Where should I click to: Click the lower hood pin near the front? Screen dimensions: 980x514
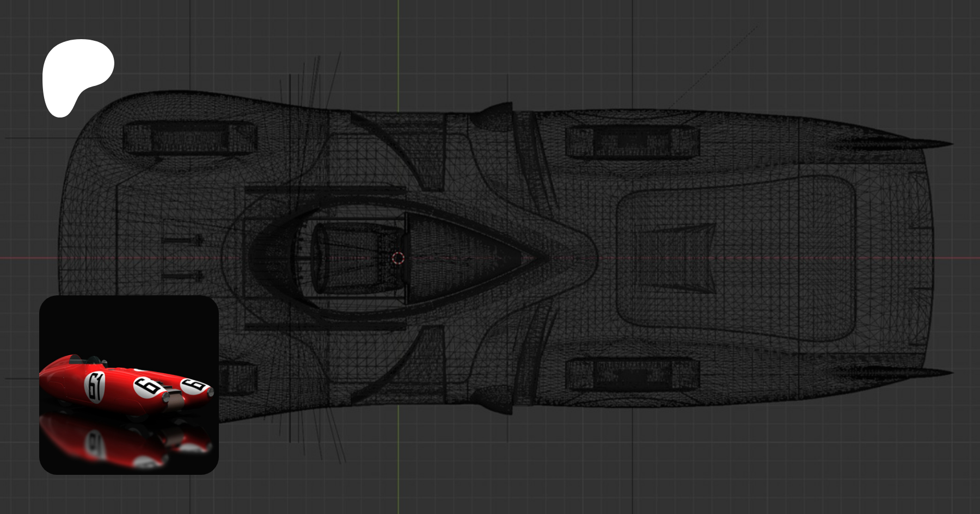(x=183, y=276)
